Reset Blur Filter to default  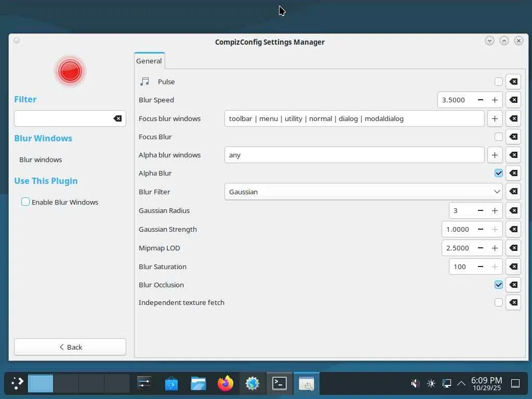pos(513,192)
